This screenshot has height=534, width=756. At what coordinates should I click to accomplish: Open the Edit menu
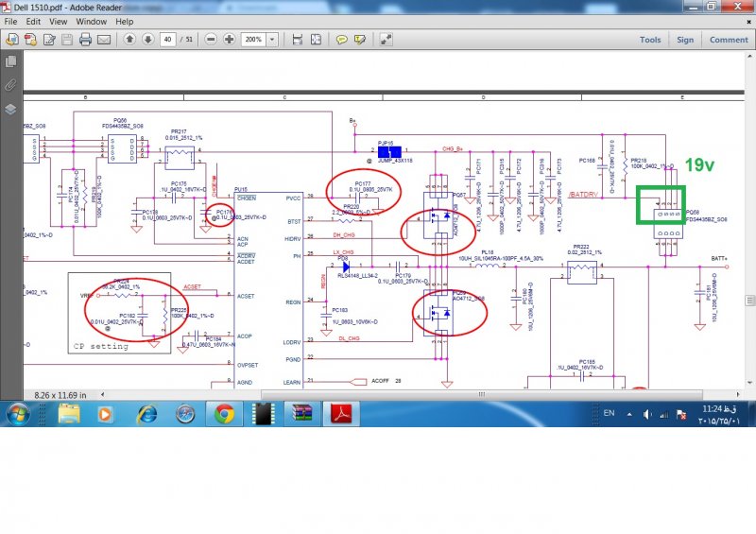(x=33, y=22)
